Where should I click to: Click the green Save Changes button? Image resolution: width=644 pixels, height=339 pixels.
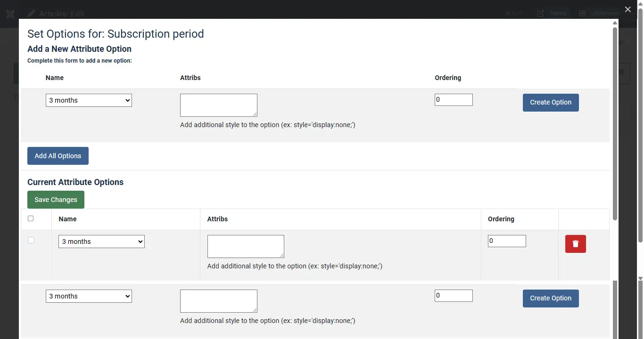coord(56,200)
